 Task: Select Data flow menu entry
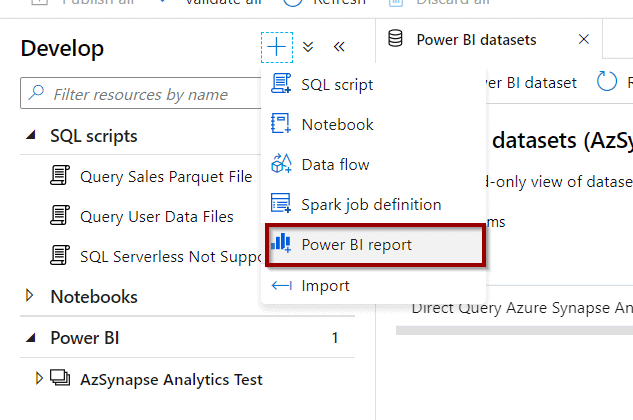click(373, 164)
